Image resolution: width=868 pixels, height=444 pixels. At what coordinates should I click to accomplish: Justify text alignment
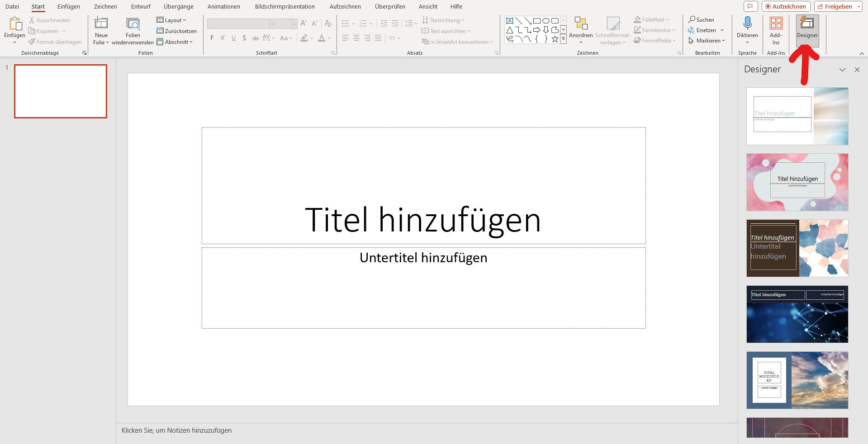pos(378,38)
